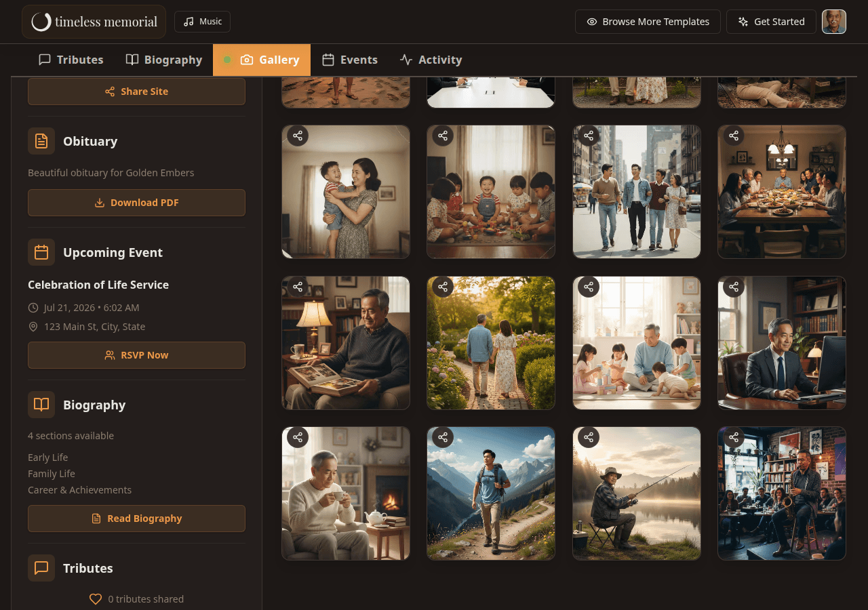Click the Biography book icon in sidebar
The height and width of the screenshot is (610, 868).
point(41,405)
